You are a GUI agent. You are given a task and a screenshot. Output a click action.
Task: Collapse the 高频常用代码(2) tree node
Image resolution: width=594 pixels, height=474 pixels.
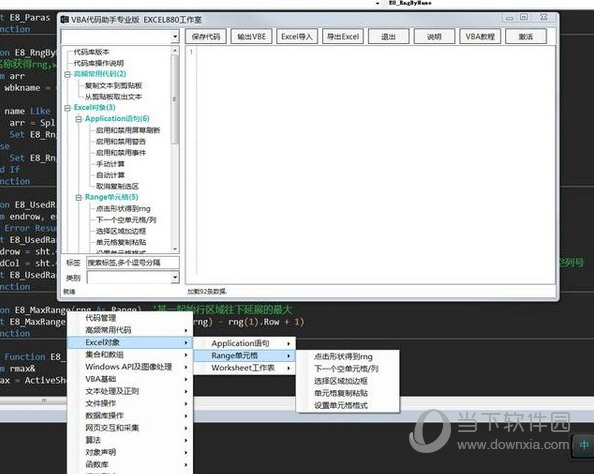[x=68, y=74]
